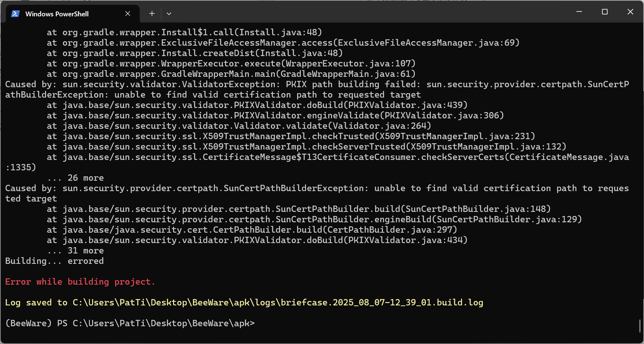Viewport: 644px width, 344px height.
Task: Click the 'Install.createDist' stack trace line
Action: tap(195, 53)
